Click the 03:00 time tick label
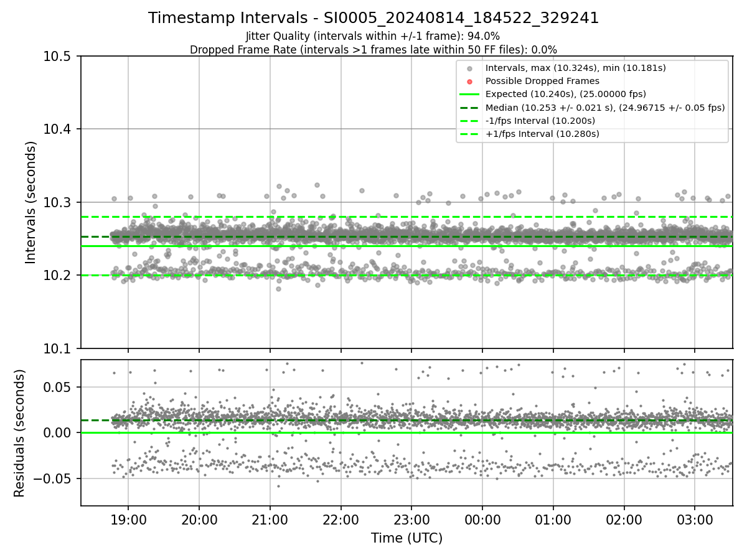The width and height of the screenshot is (747, 560). 695,520
